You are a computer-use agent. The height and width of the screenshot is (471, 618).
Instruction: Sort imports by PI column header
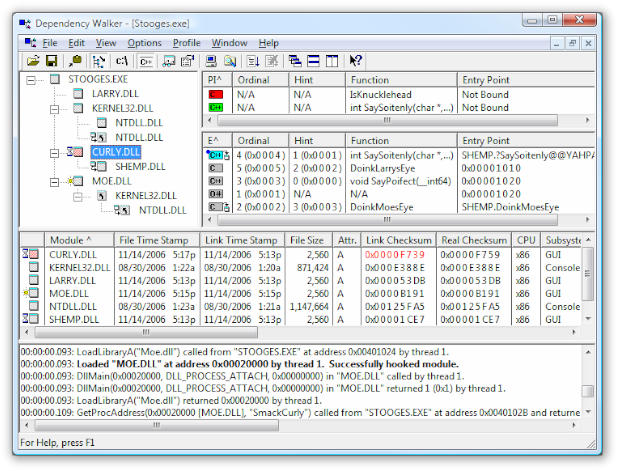tap(217, 80)
